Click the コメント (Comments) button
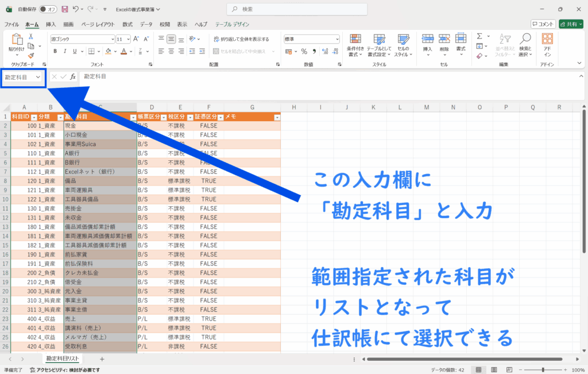The image size is (588, 374). pos(543,24)
